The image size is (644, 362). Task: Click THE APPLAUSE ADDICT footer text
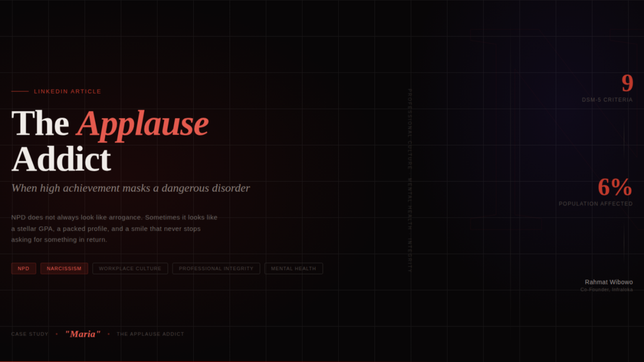pyautogui.click(x=151, y=334)
